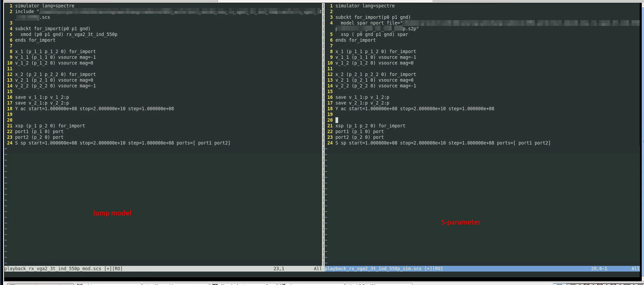Click 'save v_1_1:p v_1_2:p' line in left pane

pyautogui.click(x=42, y=97)
